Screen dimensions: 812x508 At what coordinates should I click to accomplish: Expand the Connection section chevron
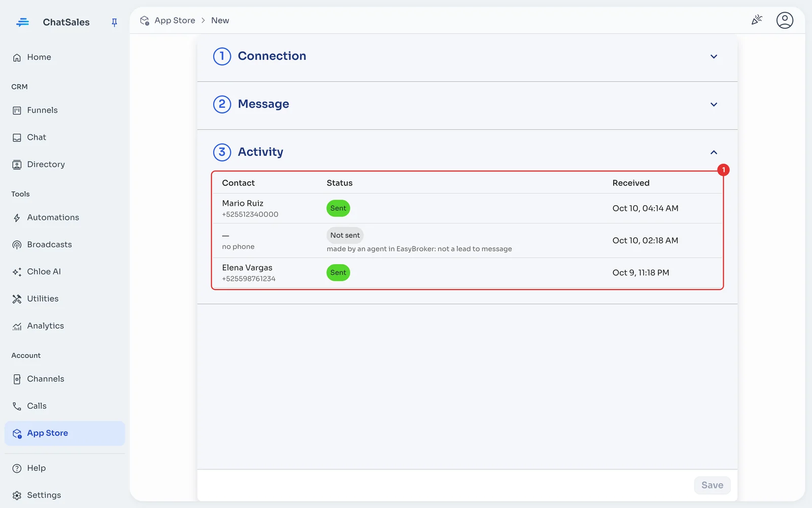pos(714,56)
